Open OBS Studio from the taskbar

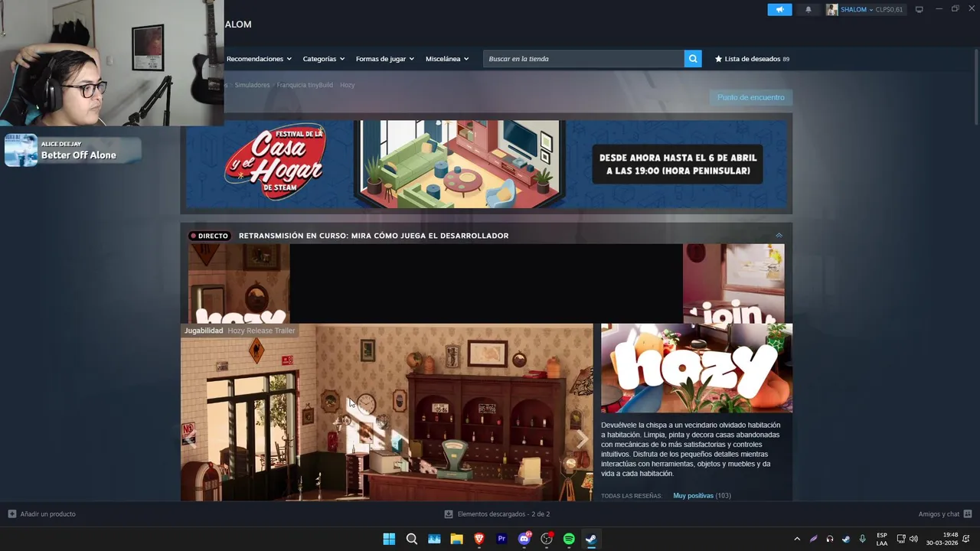pyautogui.click(x=547, y=539)
